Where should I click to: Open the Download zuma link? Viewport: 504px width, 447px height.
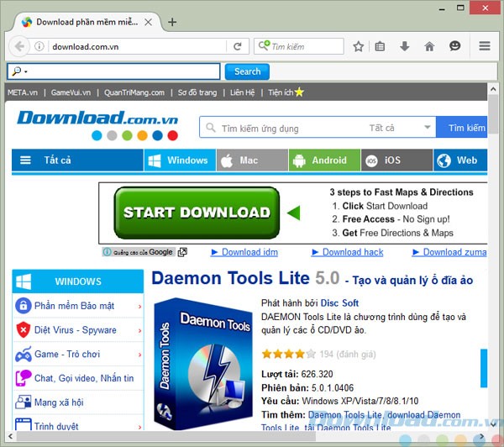[x=449, y=252]
